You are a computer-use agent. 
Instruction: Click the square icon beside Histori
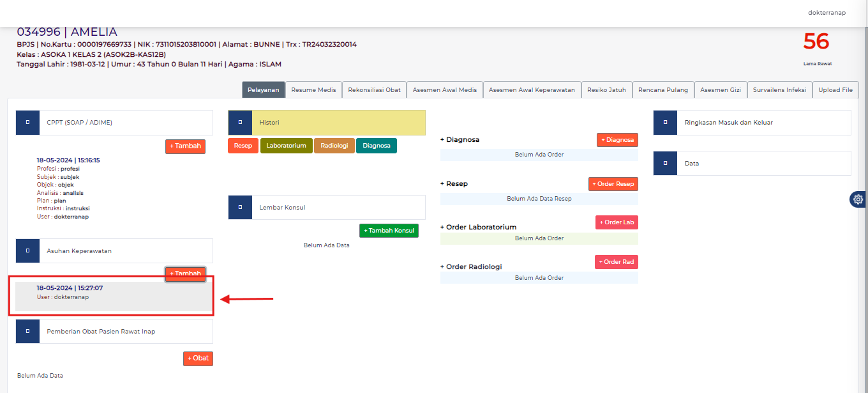click(x=240, y=122)
